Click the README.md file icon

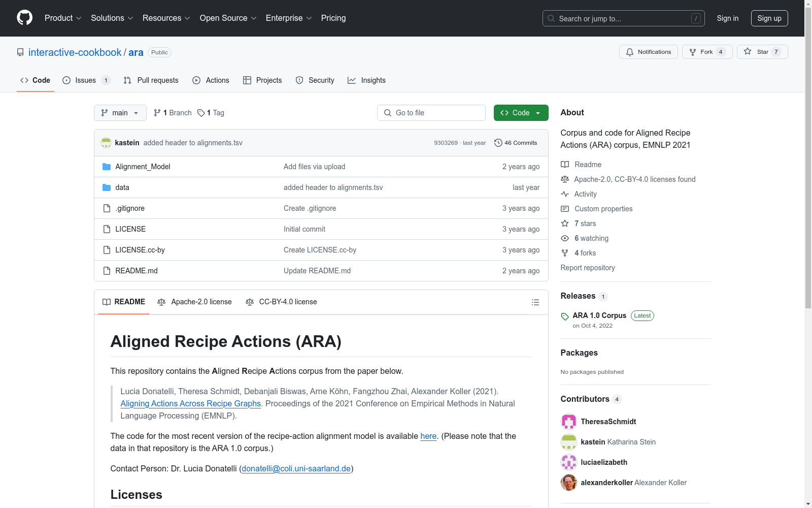pyautogui.click(x=107, y=271)
